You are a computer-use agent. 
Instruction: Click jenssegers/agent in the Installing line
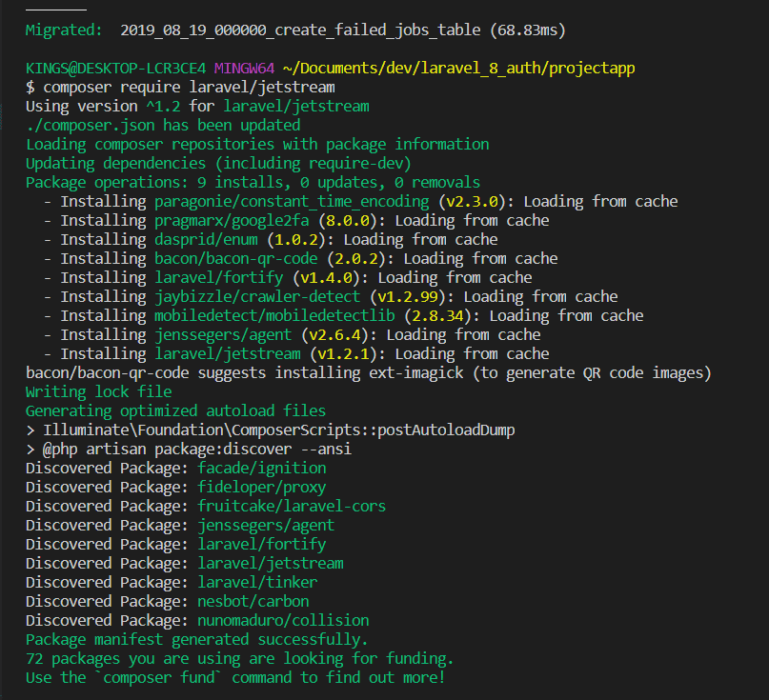[x=223, y=335]
